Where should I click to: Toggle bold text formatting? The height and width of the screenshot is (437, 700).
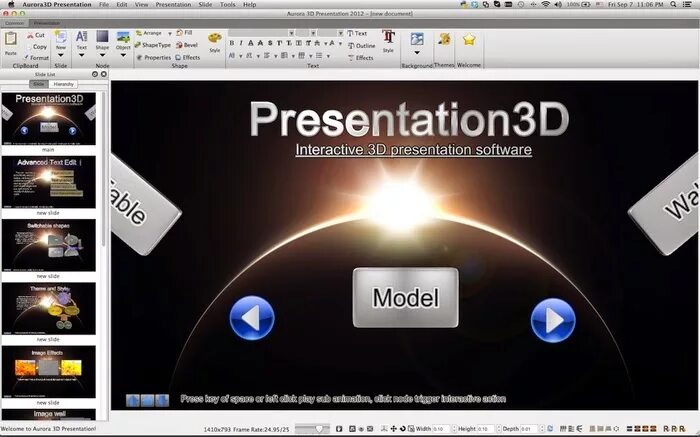[x=232, y=43]
